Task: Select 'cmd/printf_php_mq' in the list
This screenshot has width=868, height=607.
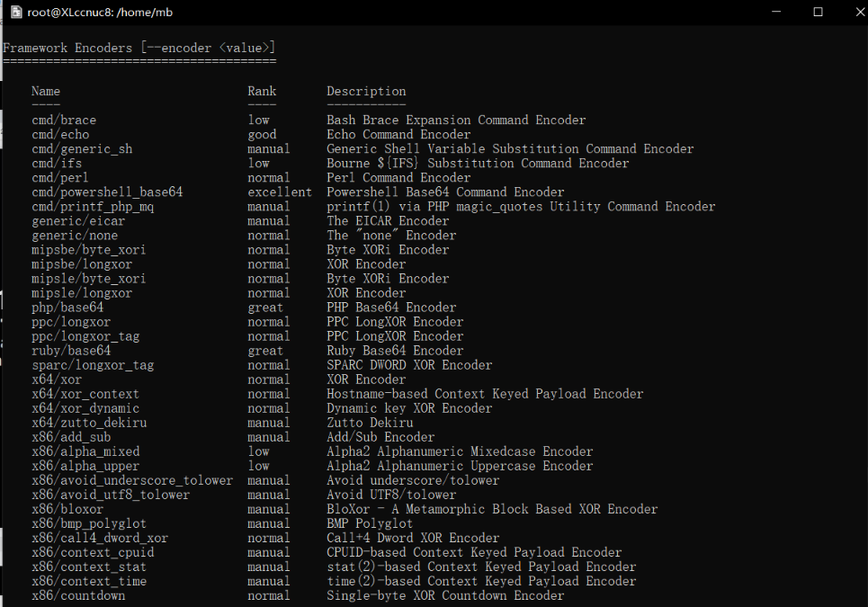Action: (x=93, y=207)
